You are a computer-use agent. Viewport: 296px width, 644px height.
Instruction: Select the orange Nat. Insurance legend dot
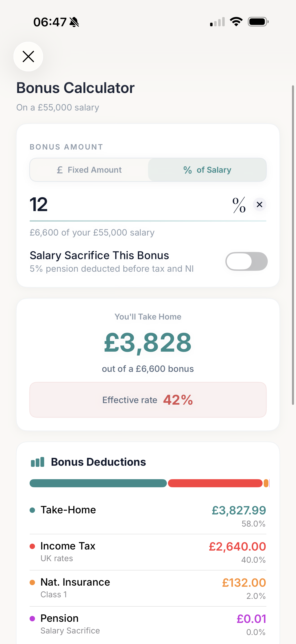point(33,582)
